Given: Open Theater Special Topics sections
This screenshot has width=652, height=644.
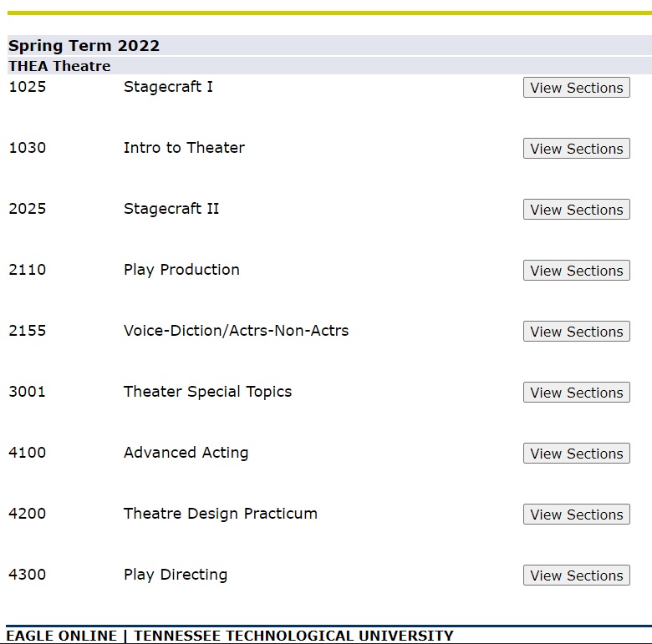Looking at the screenshot, I should pos(576,393).
